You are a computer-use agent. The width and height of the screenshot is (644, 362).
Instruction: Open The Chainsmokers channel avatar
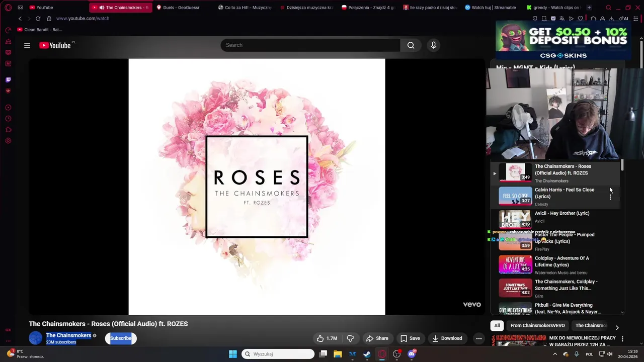click(35, 338)
